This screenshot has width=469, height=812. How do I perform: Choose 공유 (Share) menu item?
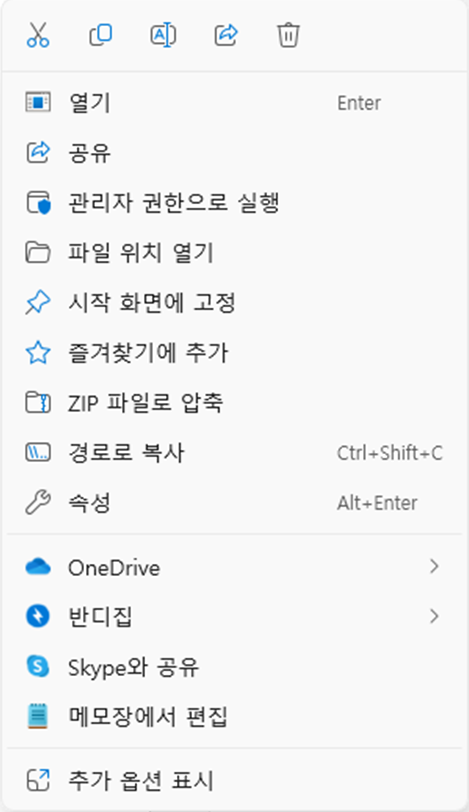click(234, 153)
